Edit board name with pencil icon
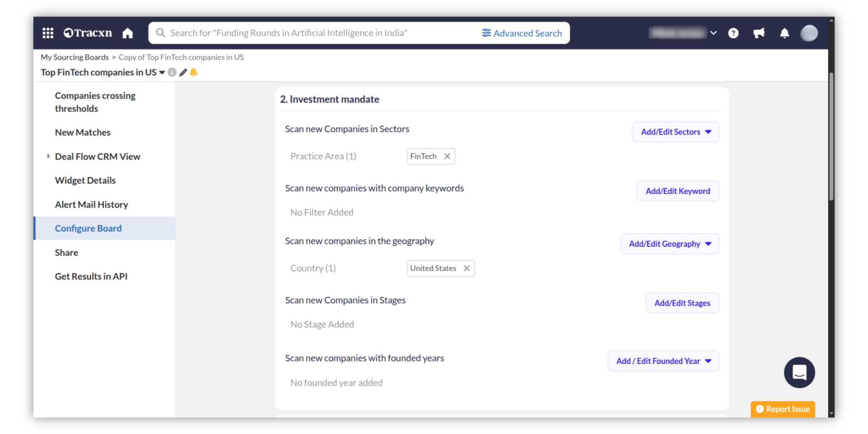Viewport: 868px width, 434px height. [183, 72]
